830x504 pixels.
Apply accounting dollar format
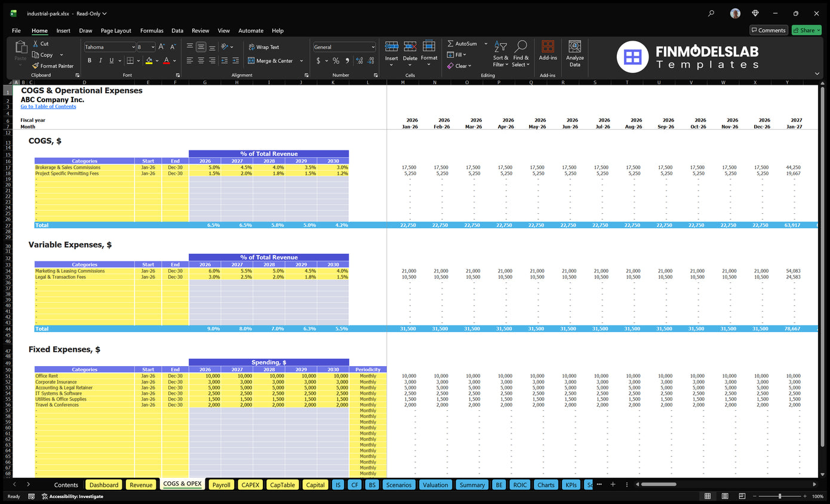tap(318, 60)
